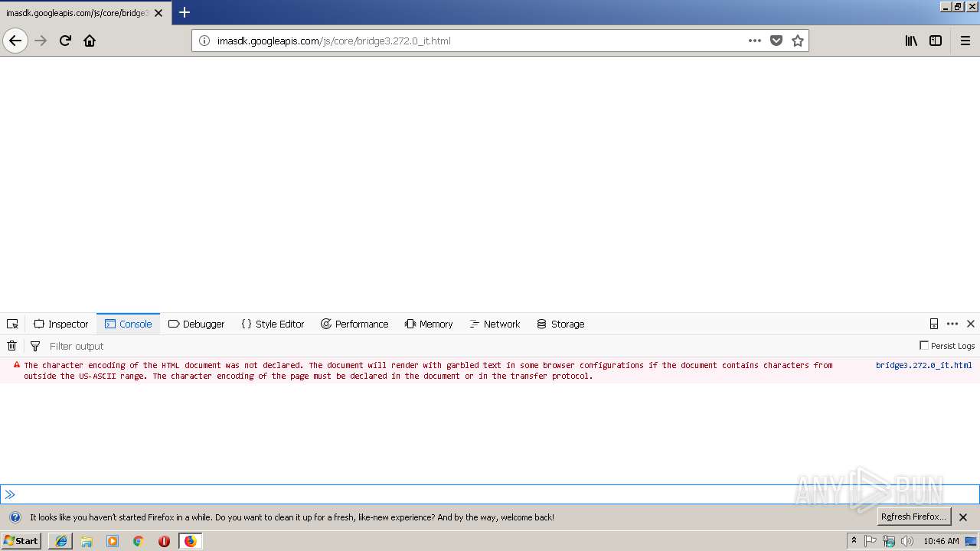Open the Action Center flag icon
The width and height of the screenshot is (980, 551).
871,541
